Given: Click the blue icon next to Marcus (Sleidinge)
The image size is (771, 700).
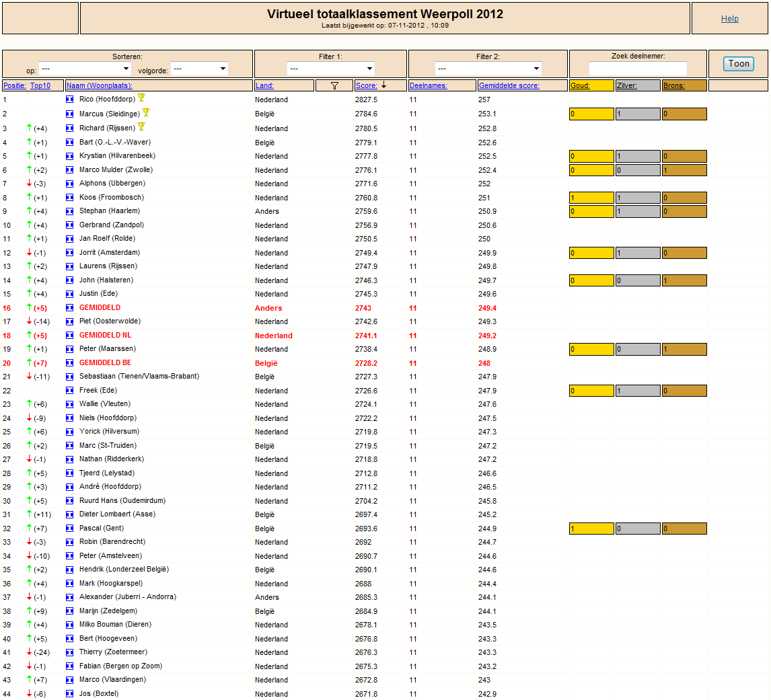Looking at the screenshot, I should 70,114.
